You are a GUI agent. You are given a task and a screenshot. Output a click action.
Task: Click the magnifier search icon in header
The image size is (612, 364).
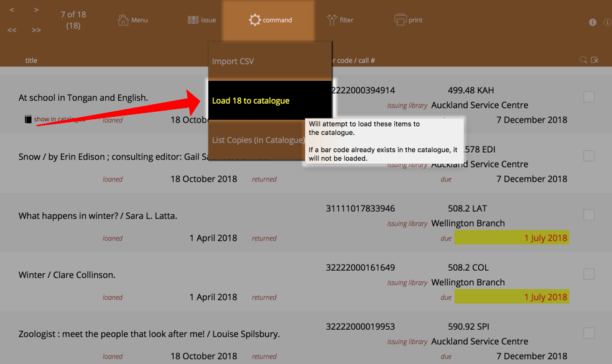click(583, 60)
